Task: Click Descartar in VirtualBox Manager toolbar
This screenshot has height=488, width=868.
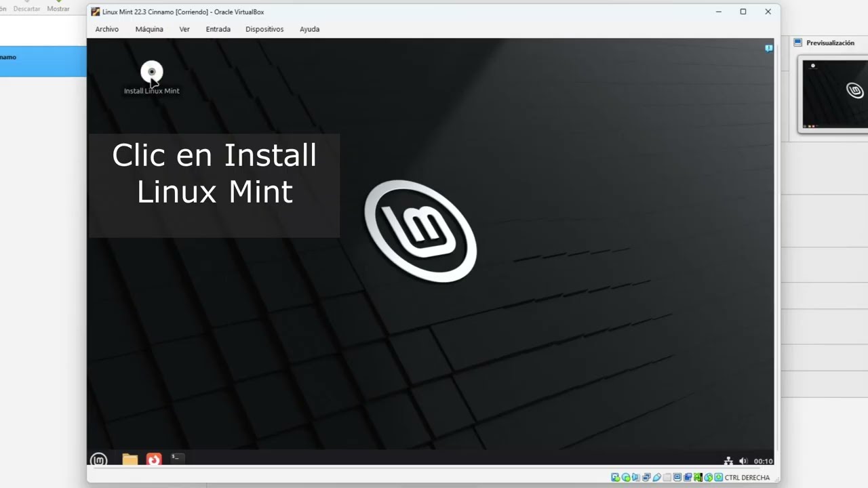Action: (27, 7)
